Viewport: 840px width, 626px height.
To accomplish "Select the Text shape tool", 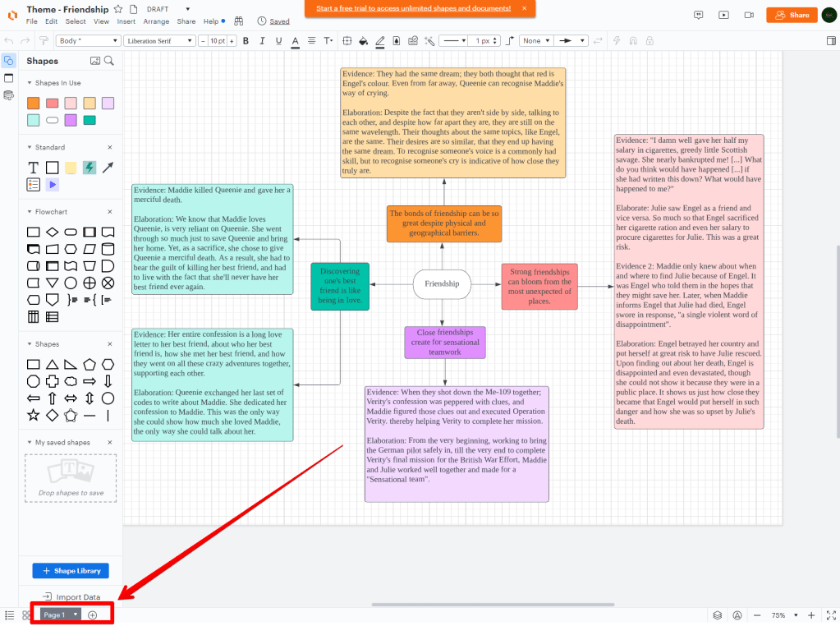I will [34, 168].
